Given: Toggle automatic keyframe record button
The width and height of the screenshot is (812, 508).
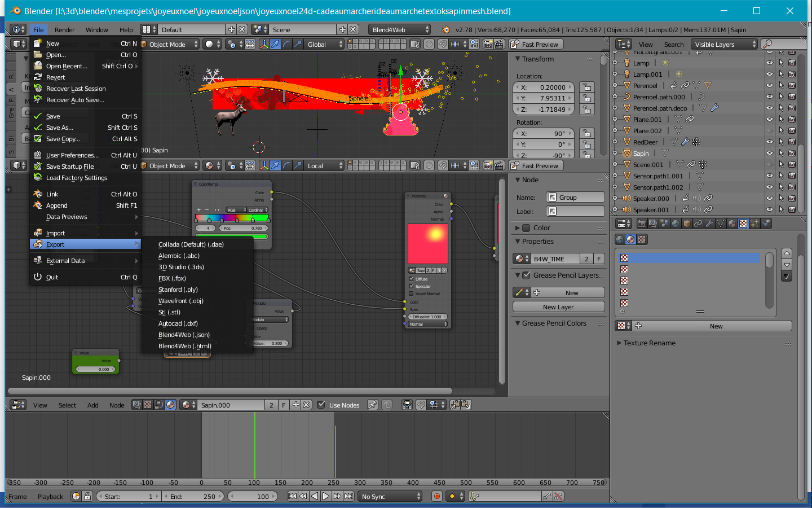Looking at the screenshot, I should 436,496.
